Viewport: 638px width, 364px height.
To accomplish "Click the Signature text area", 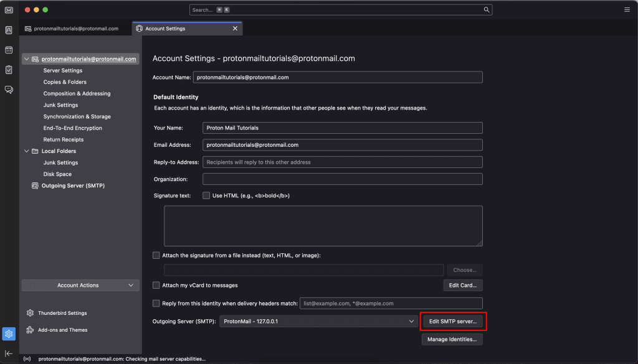I will (323, 226).
